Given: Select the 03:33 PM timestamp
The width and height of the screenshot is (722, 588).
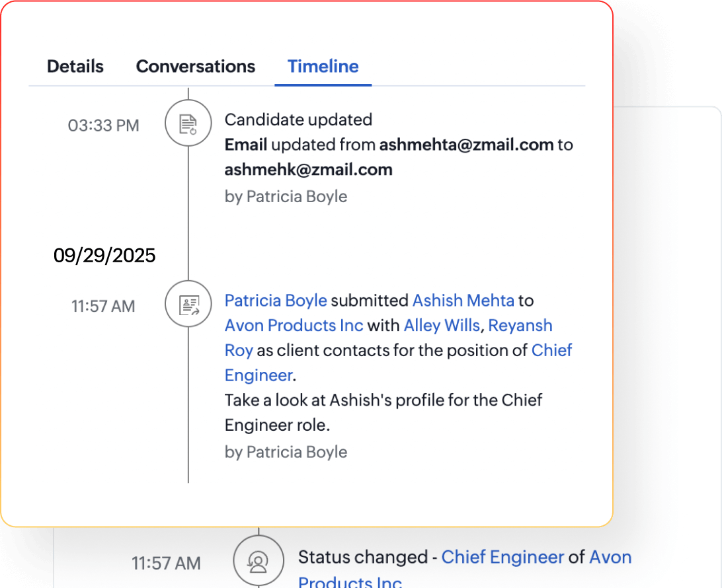Looking at the screenshot, I should [x=103, y=125].
